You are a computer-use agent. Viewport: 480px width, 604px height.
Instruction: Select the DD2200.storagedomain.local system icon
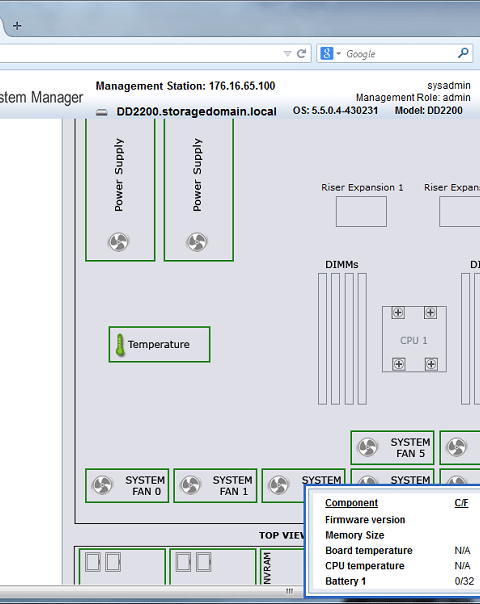(102, 112)
